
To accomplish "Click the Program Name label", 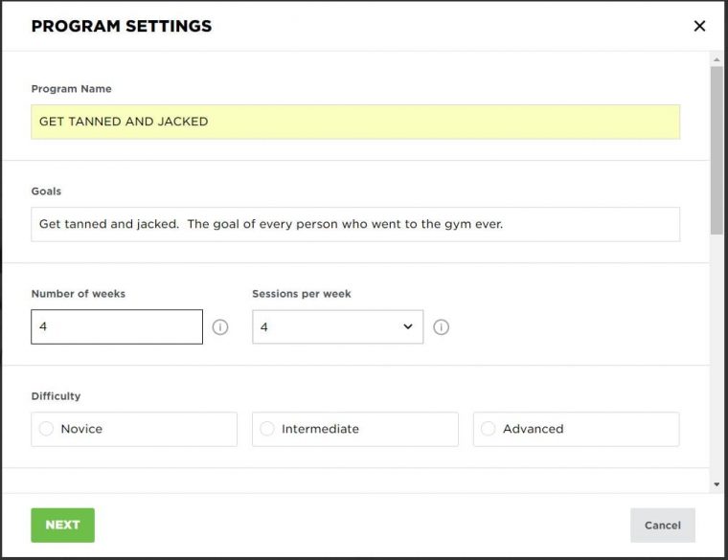I will point(71,89).
